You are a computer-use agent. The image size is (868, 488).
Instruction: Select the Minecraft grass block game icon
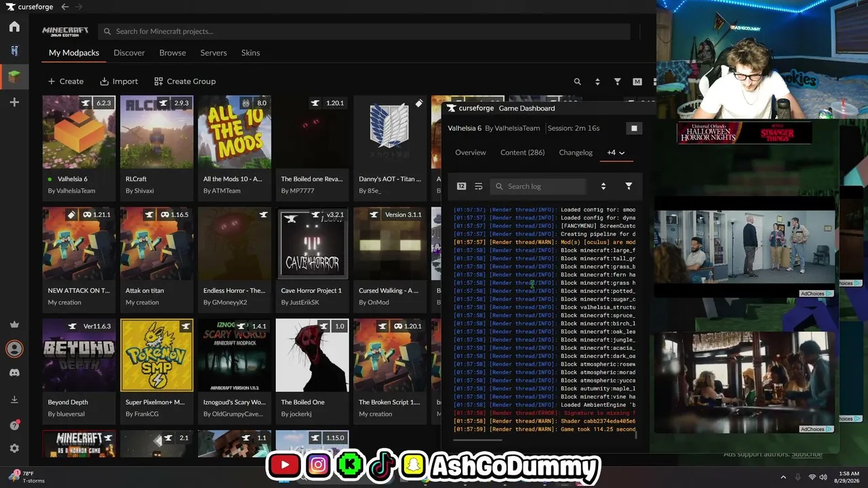14,77
